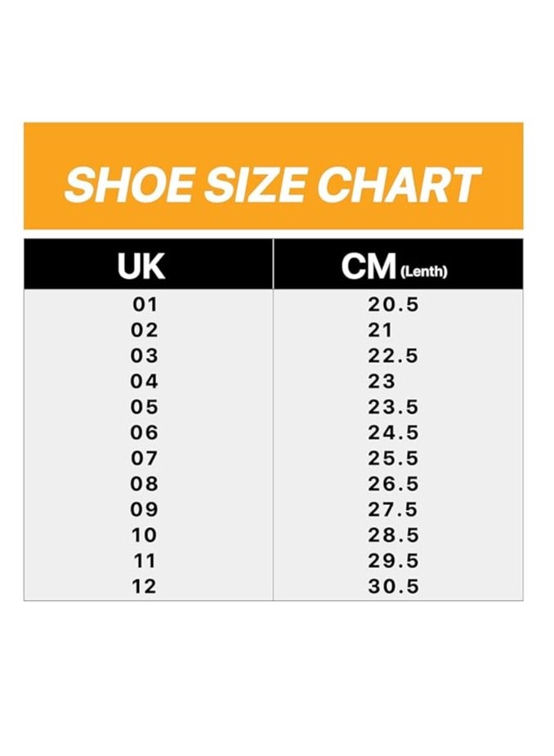The height and width of the screenshot is (756, 554).
Task: Select the UK column header
Action: click(x=141, y=266)
